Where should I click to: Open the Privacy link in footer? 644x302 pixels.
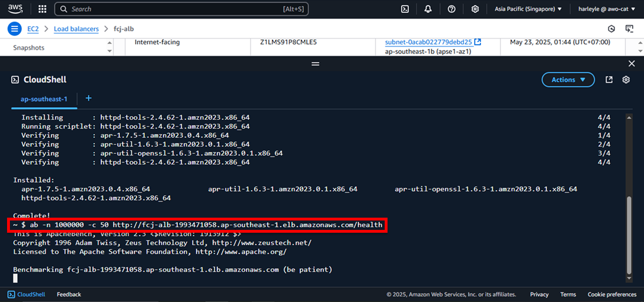coord(539,294)
